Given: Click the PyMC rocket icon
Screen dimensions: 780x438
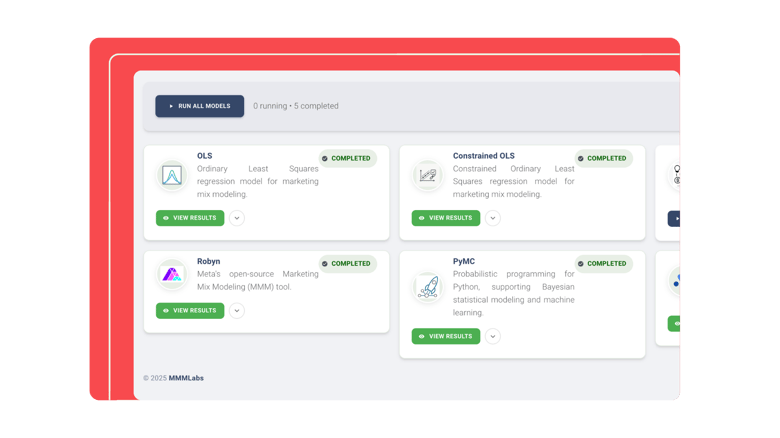Looking at the screenshot, I should coord(428,288).
